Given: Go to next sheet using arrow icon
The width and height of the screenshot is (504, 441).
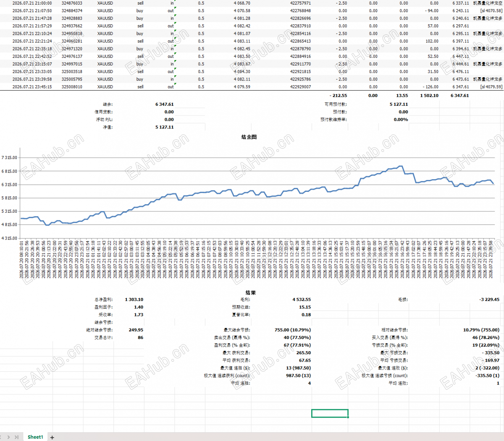Looking at the screenshot, I should click(8, 437).
